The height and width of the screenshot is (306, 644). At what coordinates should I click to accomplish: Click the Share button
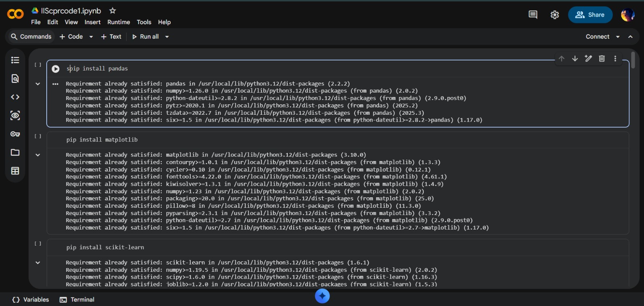coord(590,15)
